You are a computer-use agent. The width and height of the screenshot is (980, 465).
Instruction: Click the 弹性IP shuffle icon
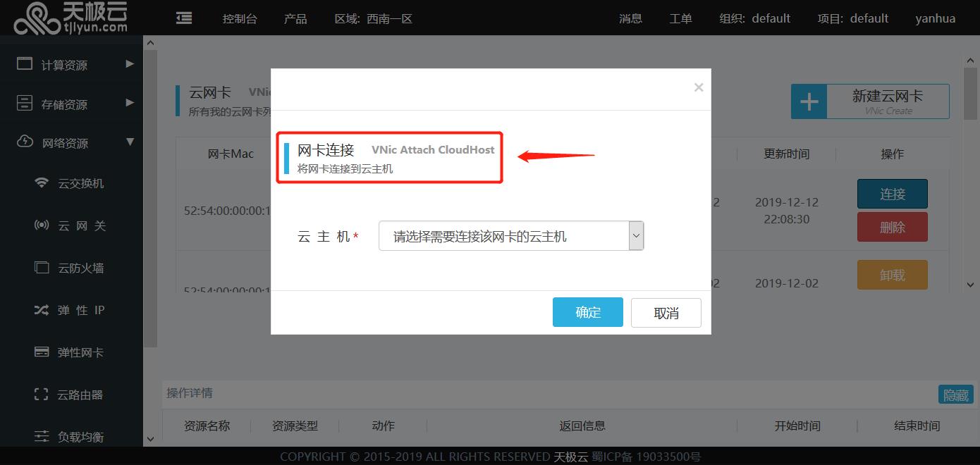click(42, 310)
